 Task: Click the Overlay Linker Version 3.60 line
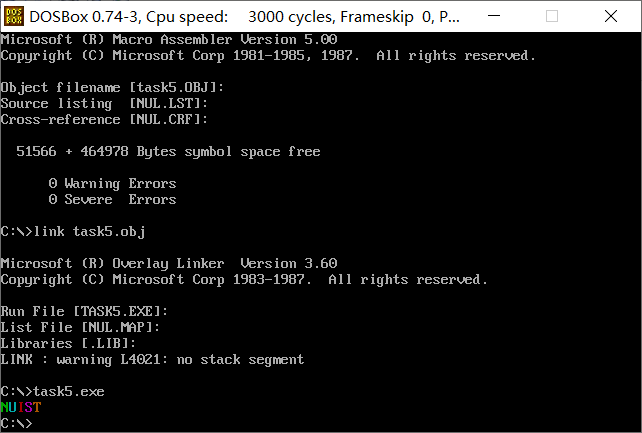(x=169, y=264)
